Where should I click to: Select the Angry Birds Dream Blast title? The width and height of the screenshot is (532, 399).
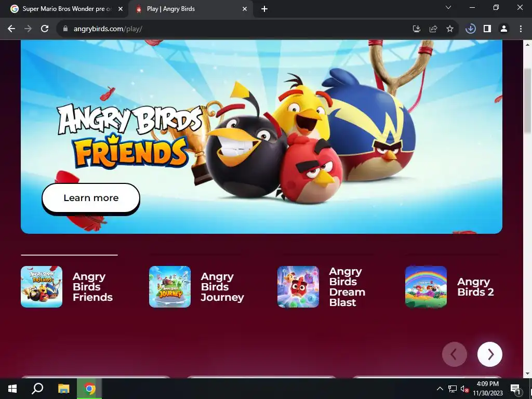[x=347, y=287]
